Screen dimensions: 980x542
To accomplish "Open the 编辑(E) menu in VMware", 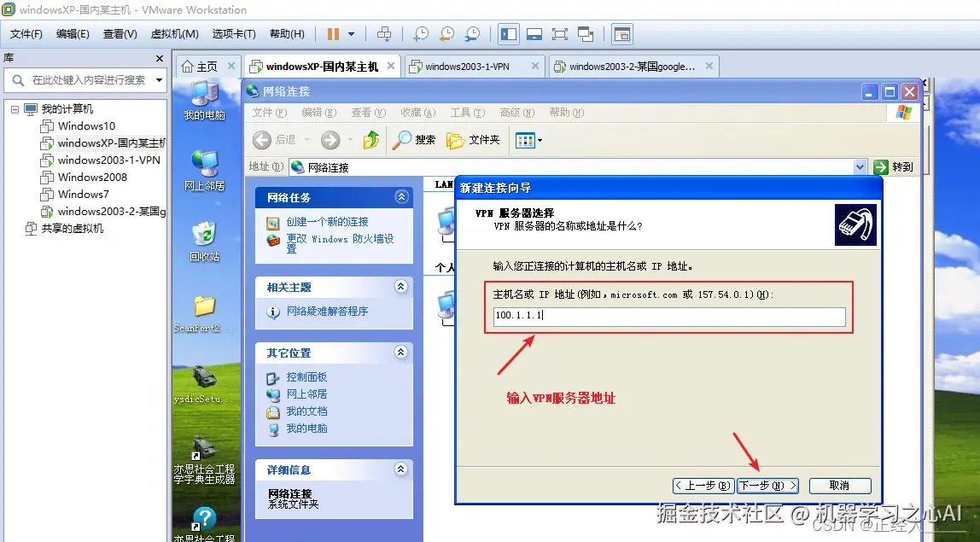I will coord(73,34).
